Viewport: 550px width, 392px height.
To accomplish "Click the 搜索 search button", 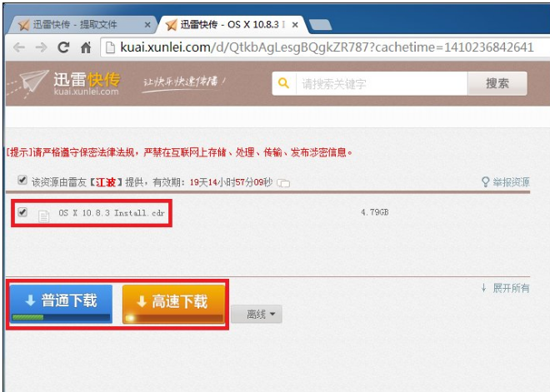I will point(497,83).
